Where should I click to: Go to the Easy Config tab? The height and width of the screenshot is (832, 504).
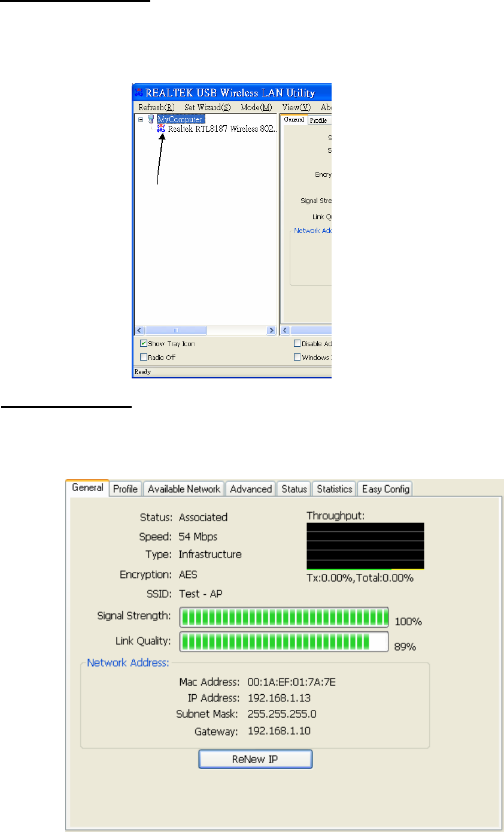coord(385,489)
